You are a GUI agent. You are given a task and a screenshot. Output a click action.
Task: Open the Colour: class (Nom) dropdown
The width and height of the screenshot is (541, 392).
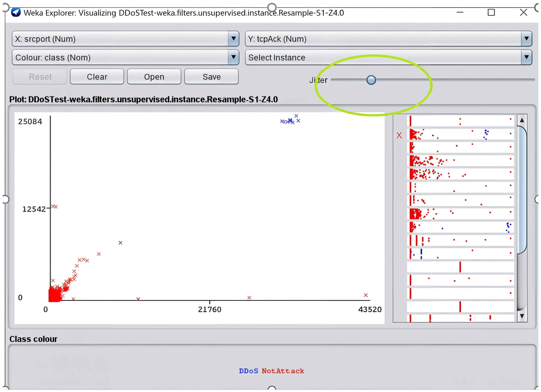(126, 58)
